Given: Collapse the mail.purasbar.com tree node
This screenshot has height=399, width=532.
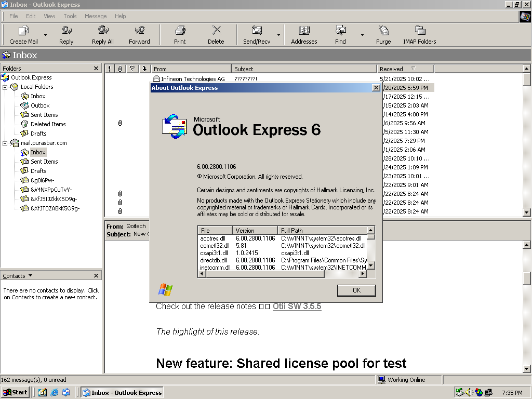Looking at the screenshot, I should pyautogui.click(x=5, y=143).
